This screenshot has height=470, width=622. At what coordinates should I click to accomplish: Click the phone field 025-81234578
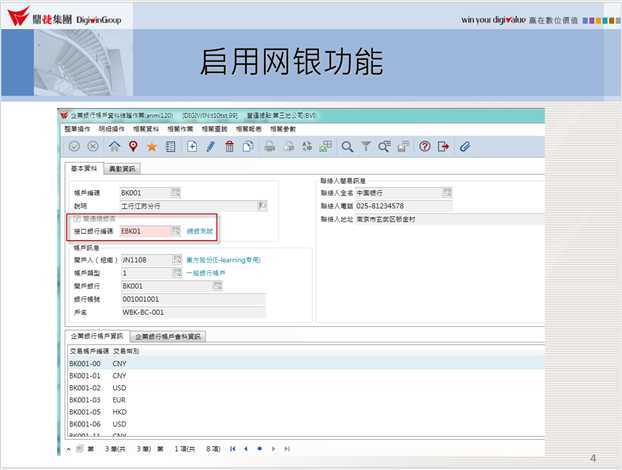tap(403, 206)
